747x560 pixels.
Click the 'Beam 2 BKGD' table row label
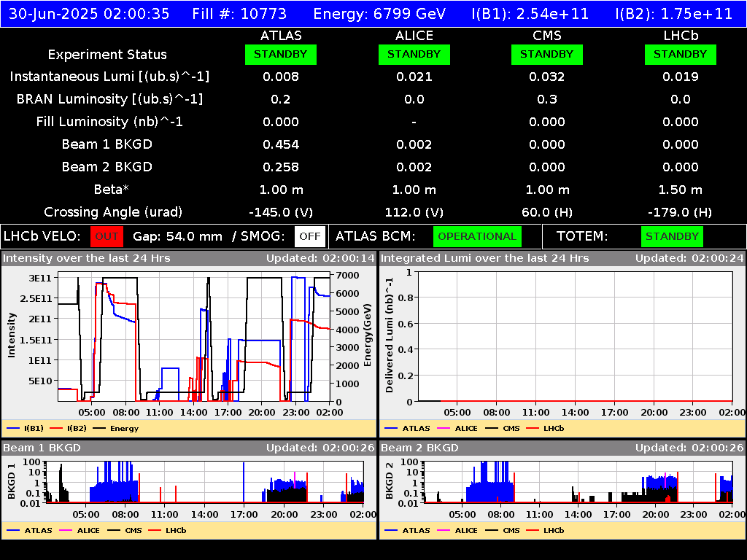107,167
